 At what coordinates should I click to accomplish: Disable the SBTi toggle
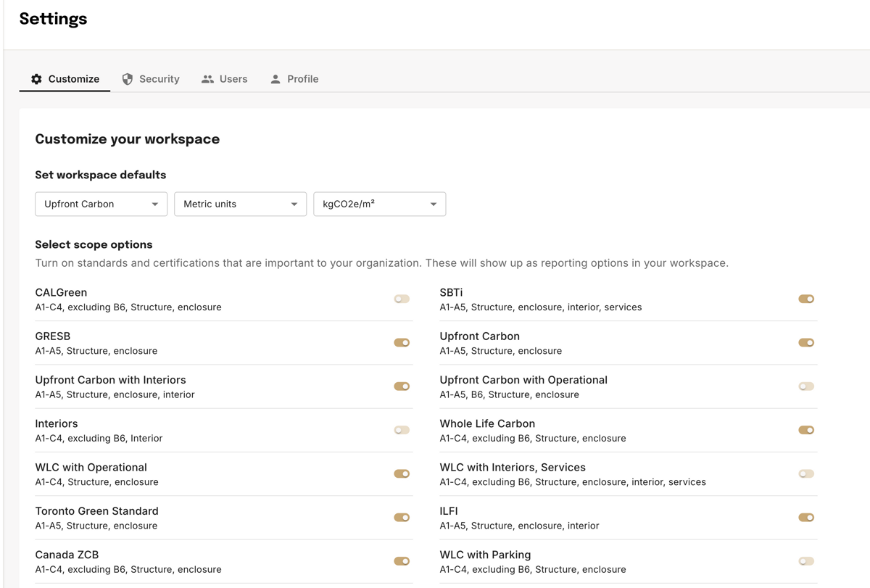pyautogui.click(x=806, y=299)
